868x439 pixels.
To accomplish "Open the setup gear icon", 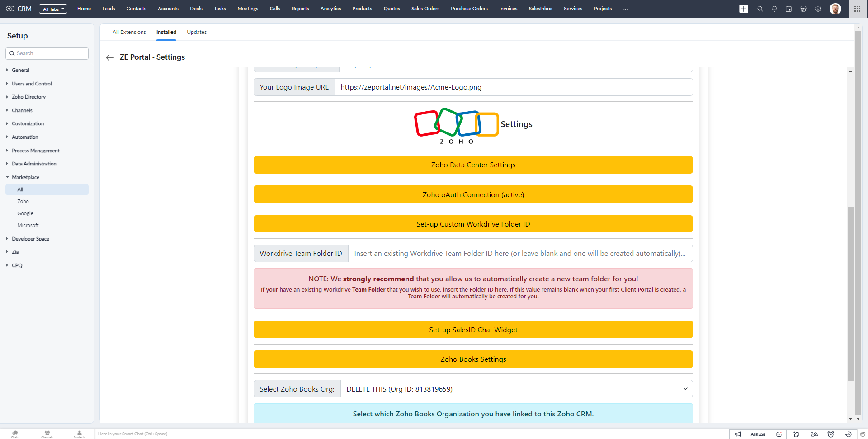I will click(x=818, y=9).
